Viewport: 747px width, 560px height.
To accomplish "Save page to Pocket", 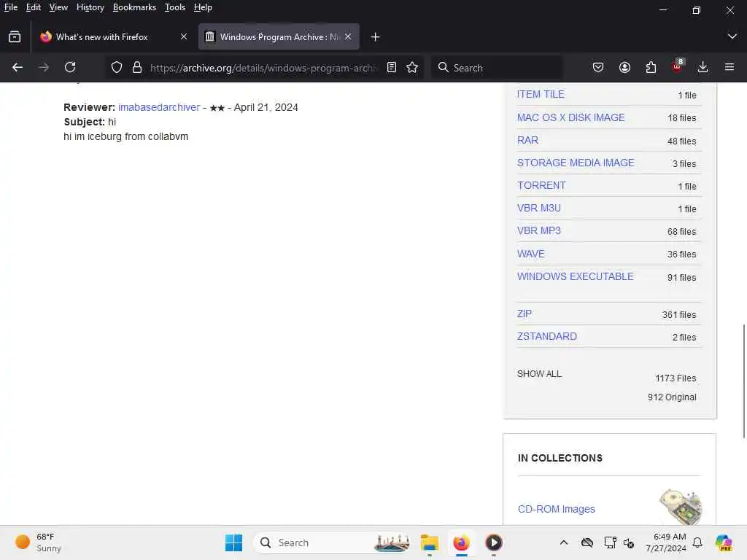I will point(598,68).
